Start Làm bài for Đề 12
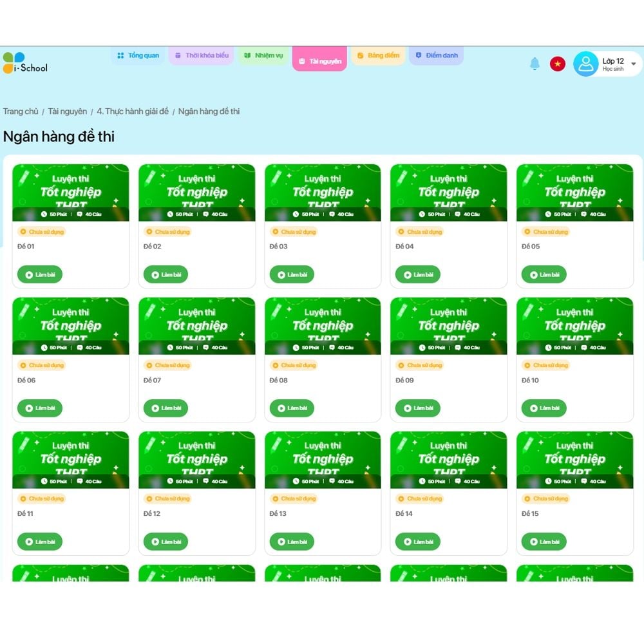This screenshot has height=644, width=644. pos(166,542)
